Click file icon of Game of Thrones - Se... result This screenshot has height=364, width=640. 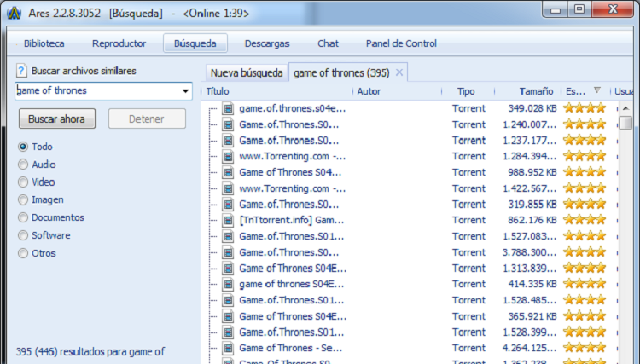228,348
